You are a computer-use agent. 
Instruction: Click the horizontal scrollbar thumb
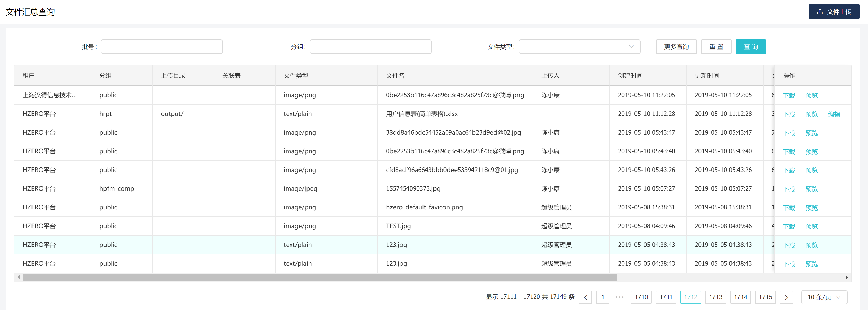point(320,277)
